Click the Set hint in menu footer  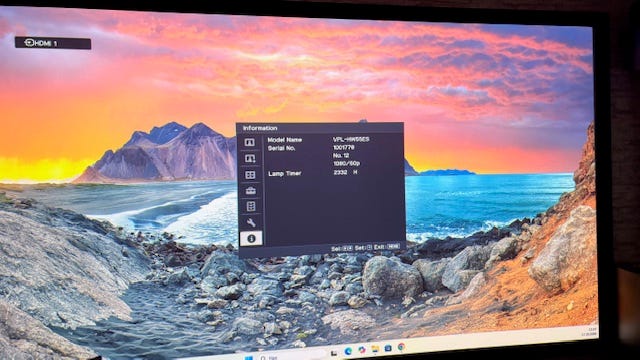(x=363, y=247)
